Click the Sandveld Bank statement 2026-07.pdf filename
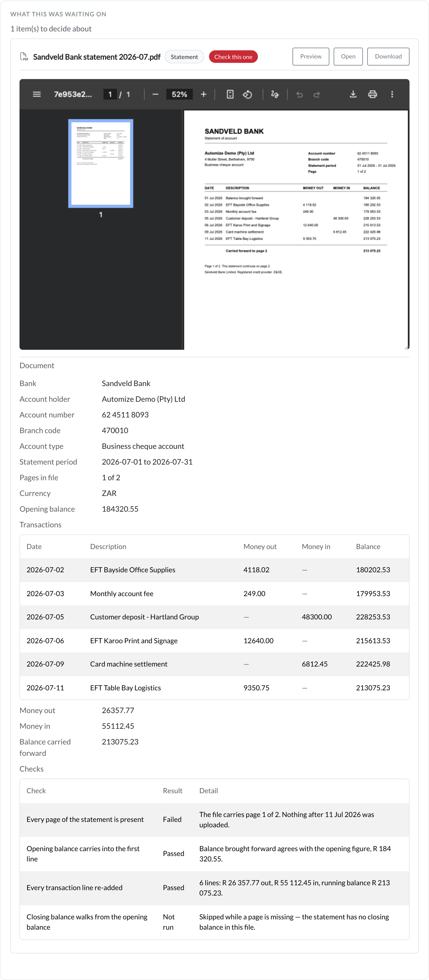Image resolution: width=429 pixels, height=980 pixels. point(97,57)
